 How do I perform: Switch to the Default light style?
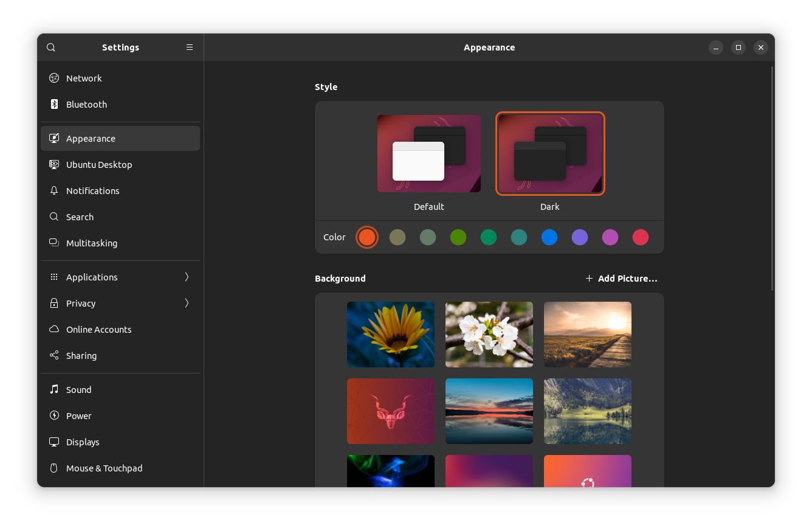[x=428, y=153]
